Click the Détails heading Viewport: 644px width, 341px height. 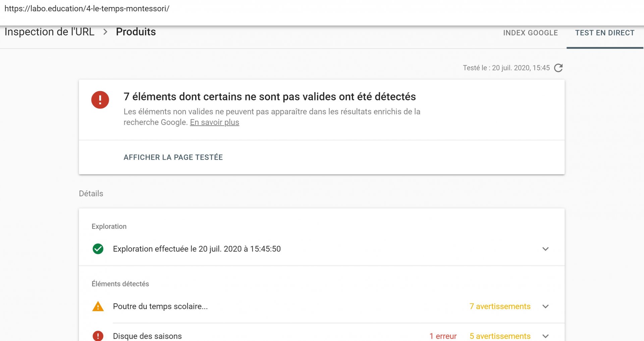pos(91,194)
